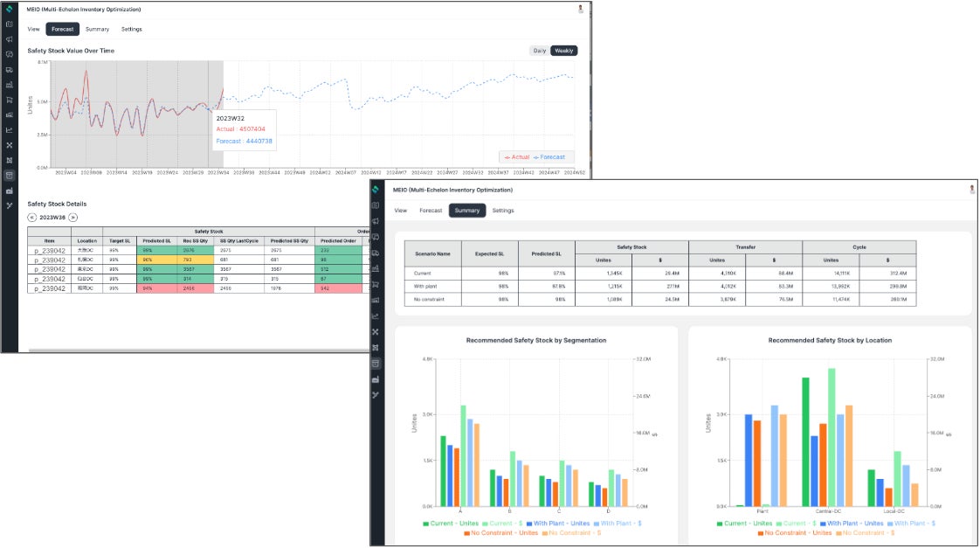
Task: Advance to the next week after 2023W36
Action: 73,218
